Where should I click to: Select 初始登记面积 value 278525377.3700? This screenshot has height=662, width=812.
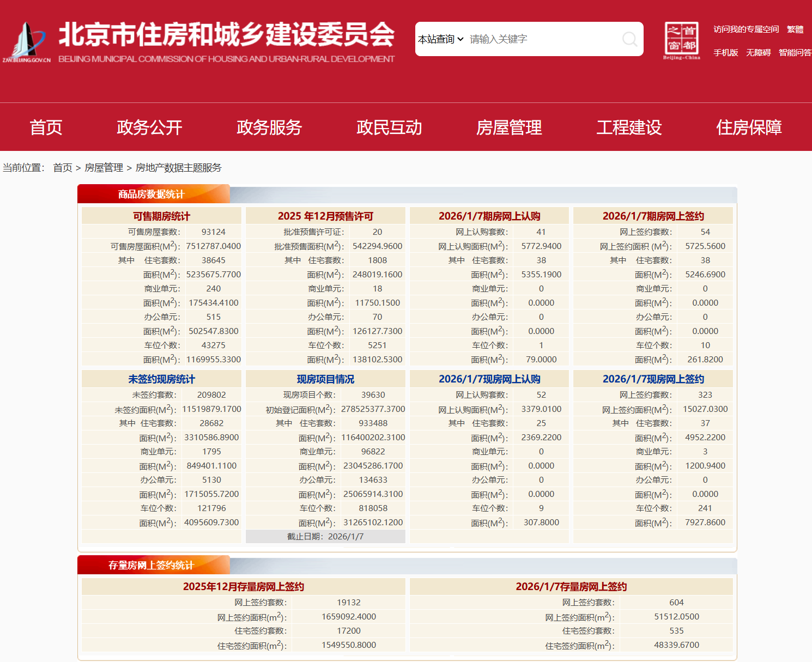click(373, 409)
